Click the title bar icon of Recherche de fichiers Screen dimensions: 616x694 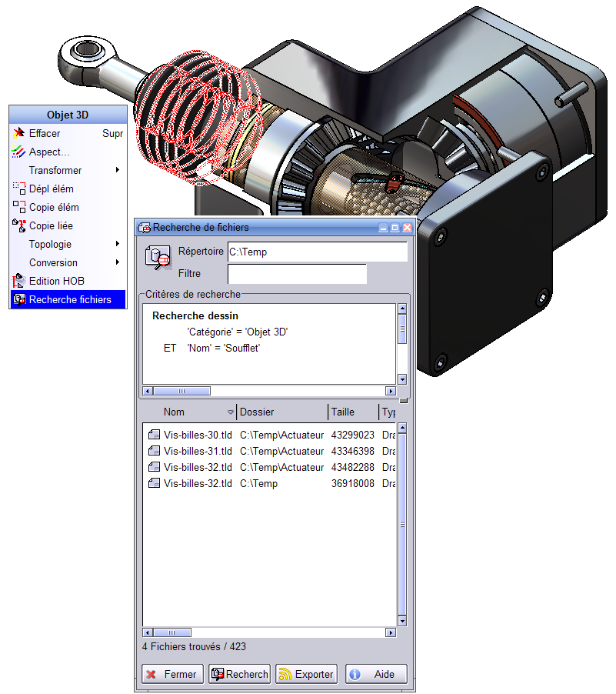click(145, 228)
